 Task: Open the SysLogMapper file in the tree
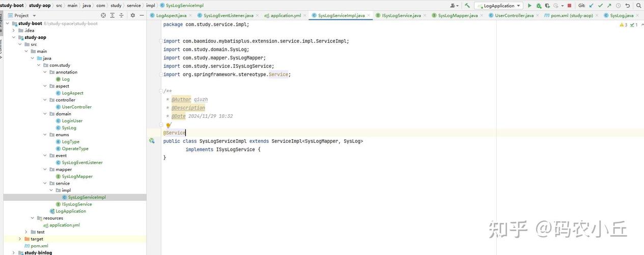click(77, 176)
